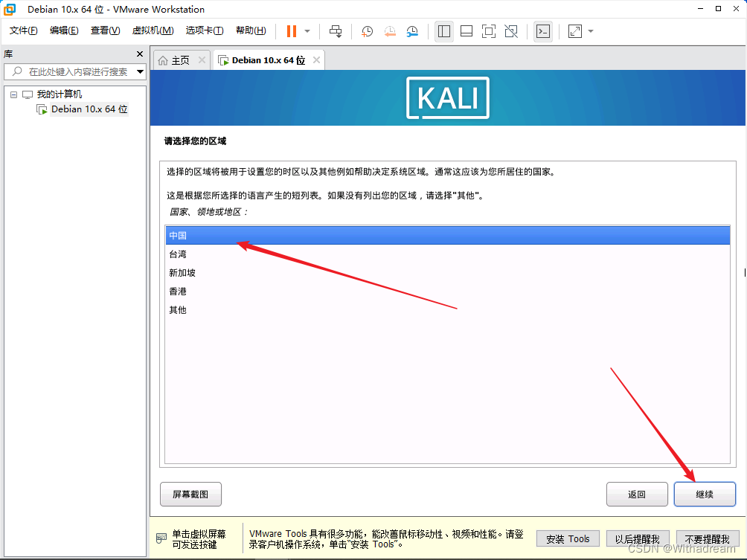Close the 库 library panel
This screenshot has height=560, width=747.
click(x=140, y=54)
